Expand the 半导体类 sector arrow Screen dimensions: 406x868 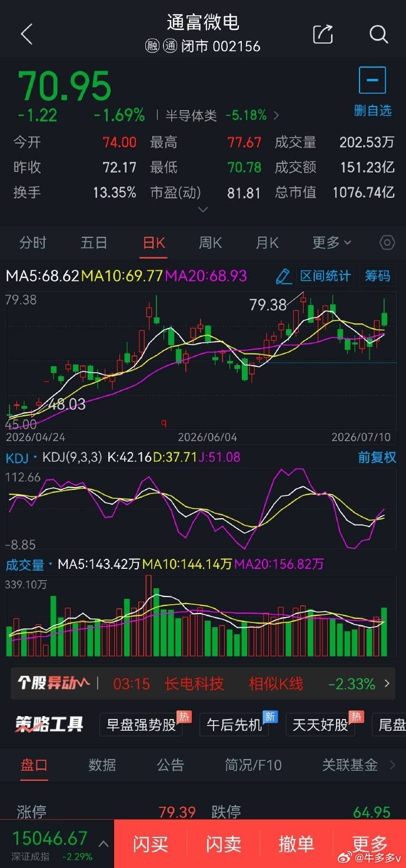coord(277,115)
